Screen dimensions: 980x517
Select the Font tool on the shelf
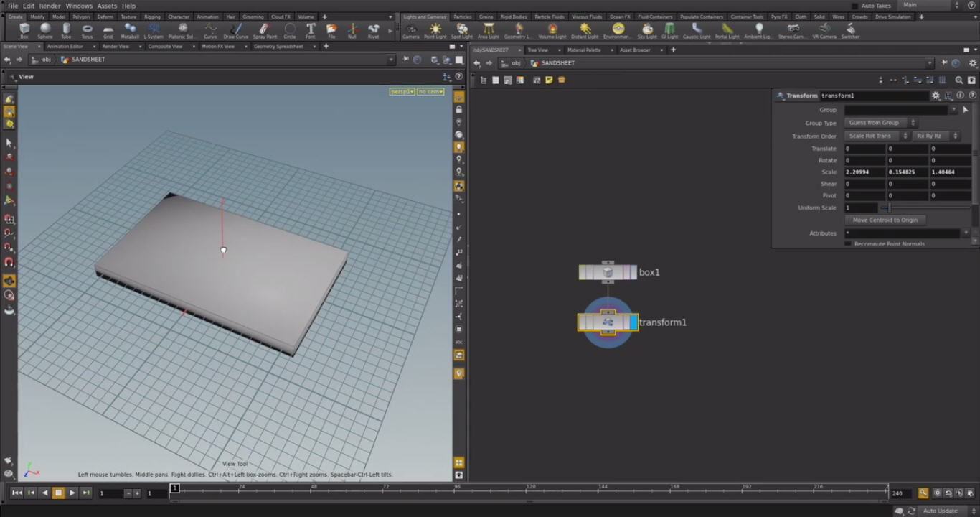[x=311, y=29]
